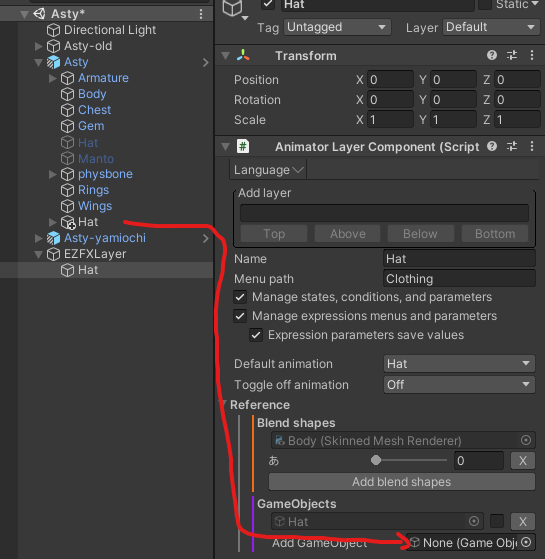Open the Tag dropdown

[337, 27]
